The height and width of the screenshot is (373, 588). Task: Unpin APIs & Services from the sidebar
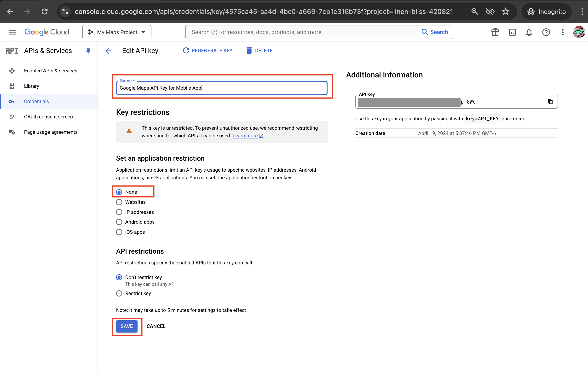click(x=88, y=51)
